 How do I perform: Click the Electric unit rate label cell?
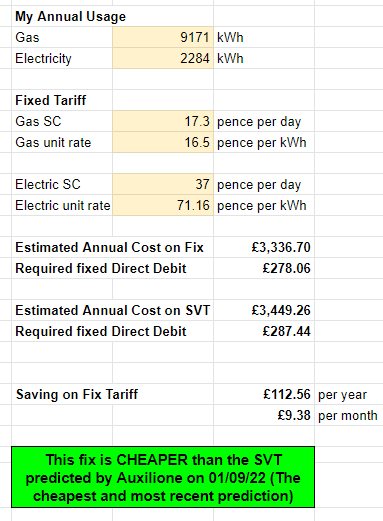coord(62,205)
